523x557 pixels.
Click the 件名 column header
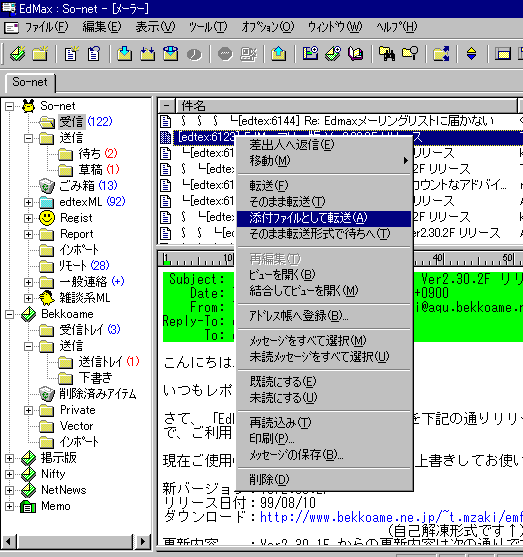point(346,106)
